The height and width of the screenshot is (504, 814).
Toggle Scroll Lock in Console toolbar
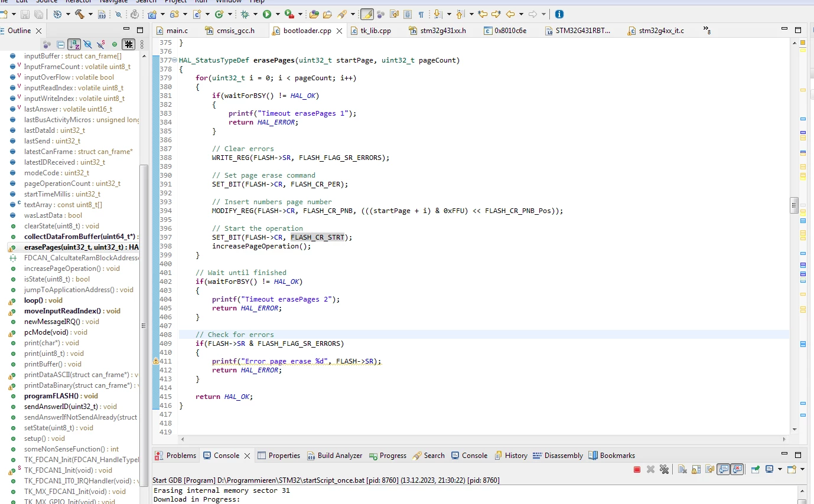pyautogui.click(x=695, y=470)
